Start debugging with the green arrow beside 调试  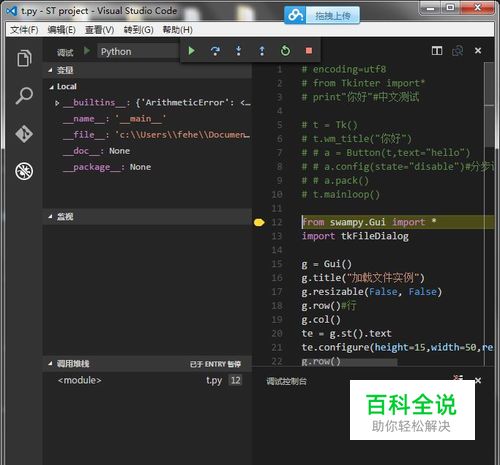(x=87, y=51)
